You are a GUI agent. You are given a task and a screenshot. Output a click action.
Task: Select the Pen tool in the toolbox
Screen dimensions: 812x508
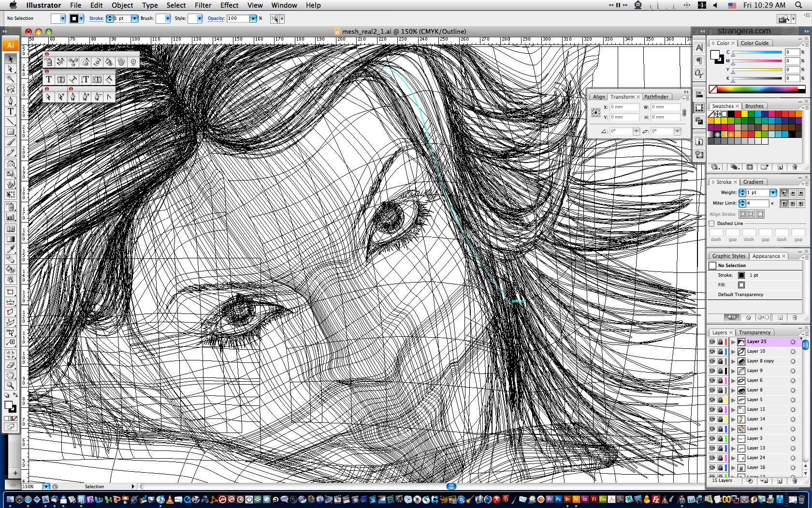click(10, 101)
